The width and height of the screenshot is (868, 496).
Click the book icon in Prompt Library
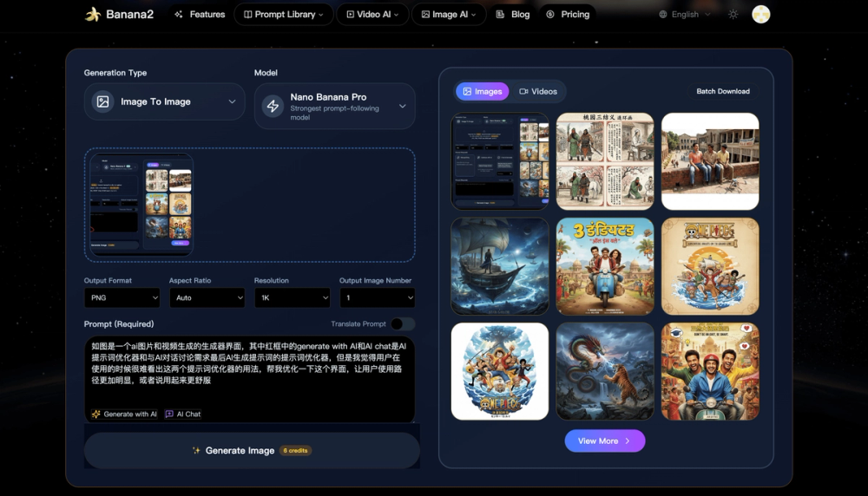248,15
